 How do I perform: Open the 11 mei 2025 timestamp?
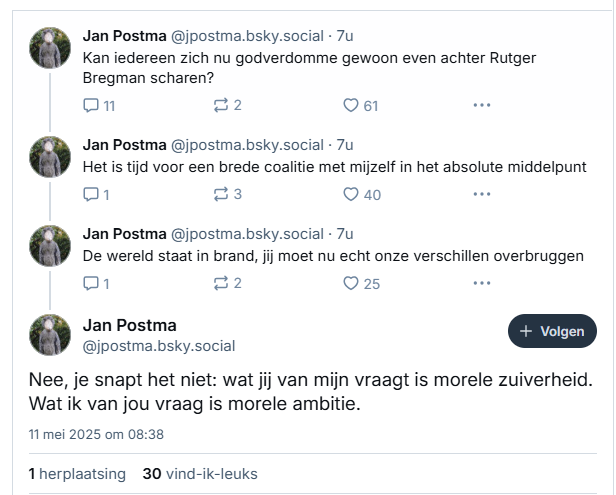[x=96, y=434]
